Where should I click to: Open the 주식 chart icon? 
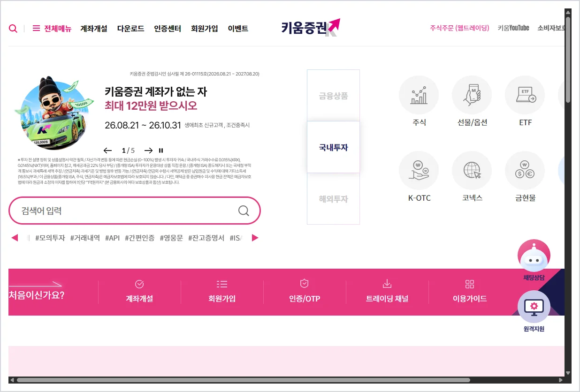(x=419, y=96)
